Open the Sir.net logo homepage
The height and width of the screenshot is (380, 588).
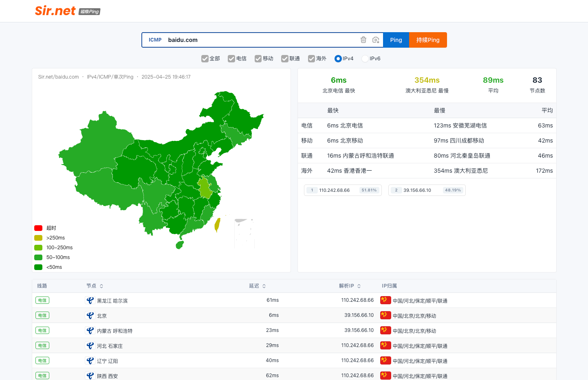68,11
